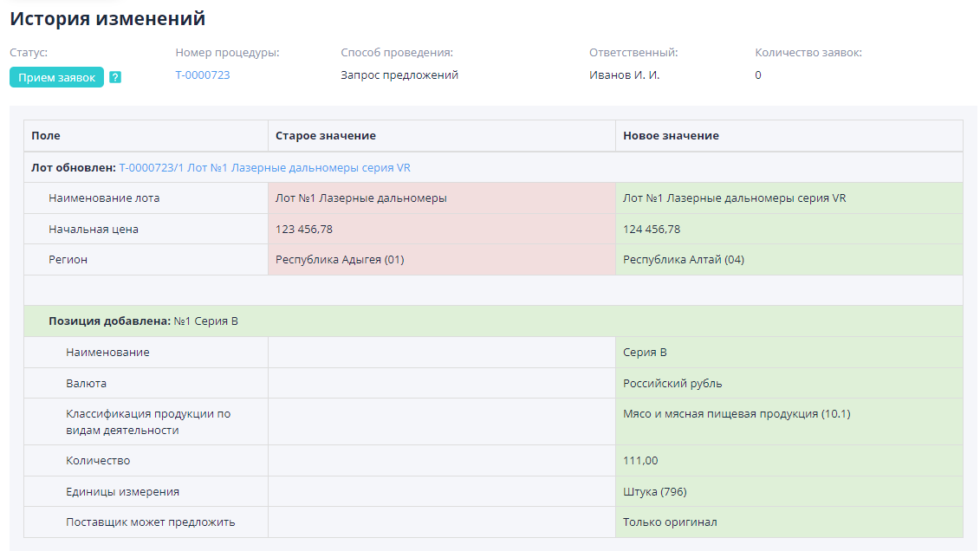Open the status help question mark icon
The height and width of the screenshot is (551, 980).
tap(115, 77)
